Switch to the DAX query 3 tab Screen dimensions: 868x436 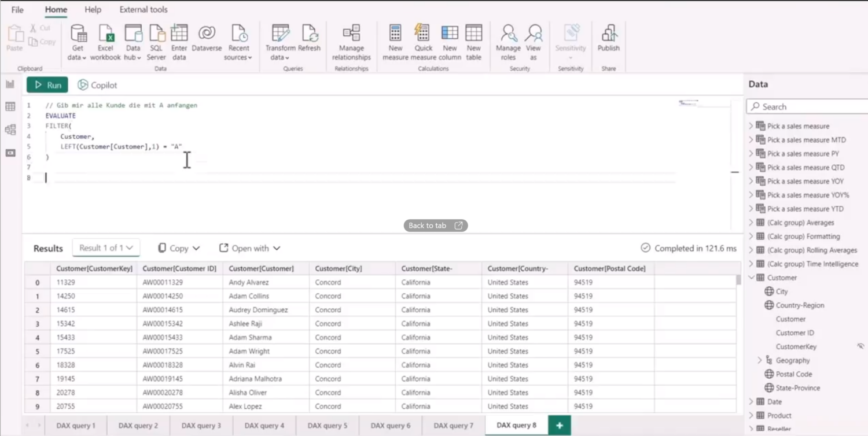[201, 425]
